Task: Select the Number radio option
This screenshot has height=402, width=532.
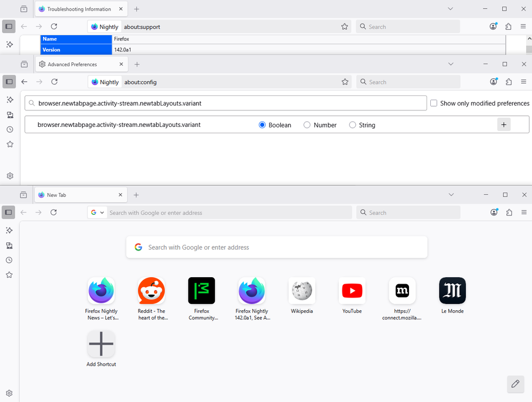Action: 307,125
